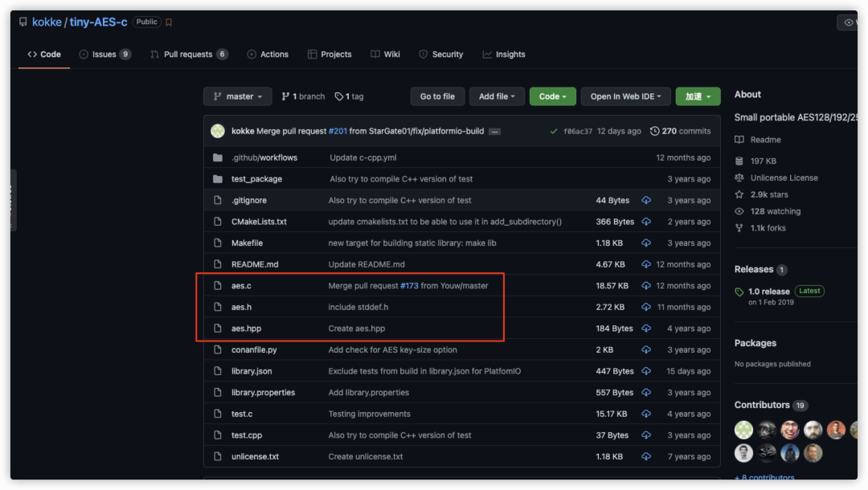Screen dimensions: 868x490
Task: Click the Go to file button
Action: 437,96
